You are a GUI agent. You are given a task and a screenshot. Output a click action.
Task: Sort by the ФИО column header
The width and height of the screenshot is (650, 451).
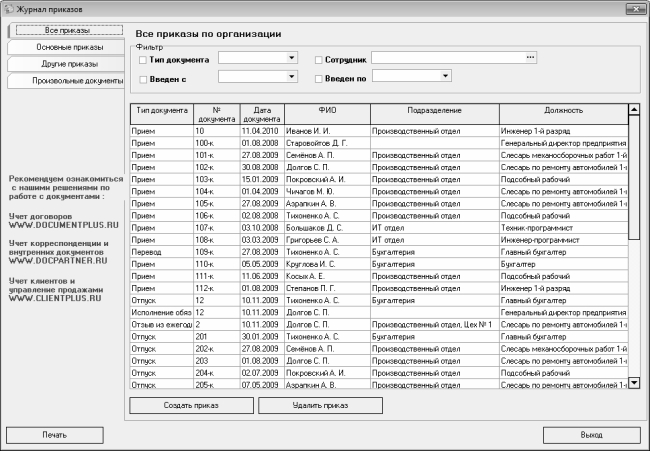point(326,110)
